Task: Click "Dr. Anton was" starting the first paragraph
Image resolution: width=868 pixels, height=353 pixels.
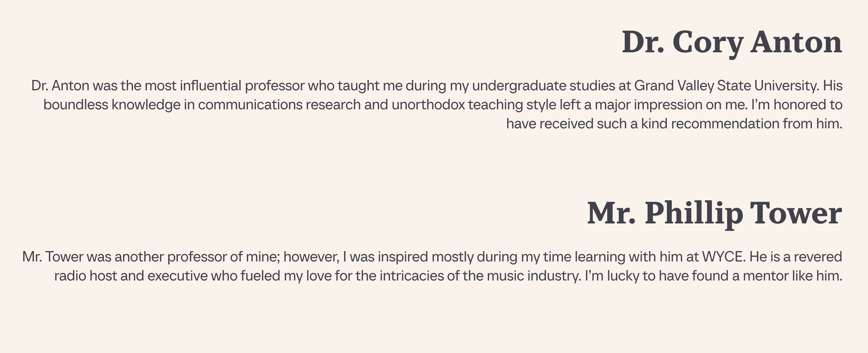Action: click(x=74, y=86)
